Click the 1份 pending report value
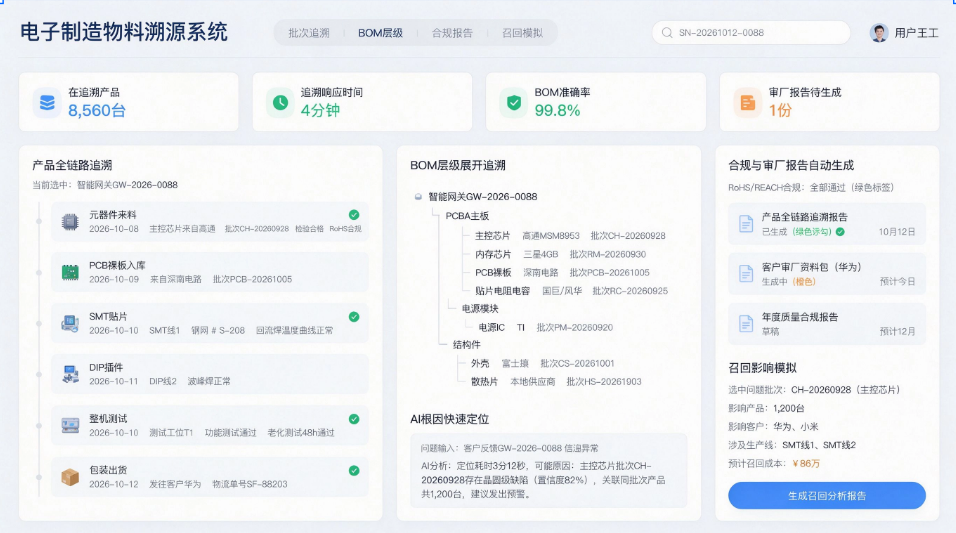Screen dimensions: 956x533 780,110
